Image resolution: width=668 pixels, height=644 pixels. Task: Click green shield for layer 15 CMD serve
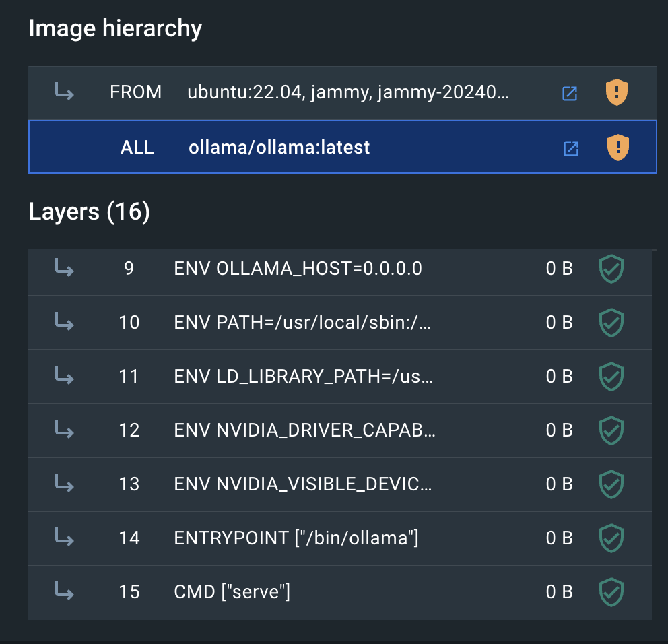[x=611, y=592]
